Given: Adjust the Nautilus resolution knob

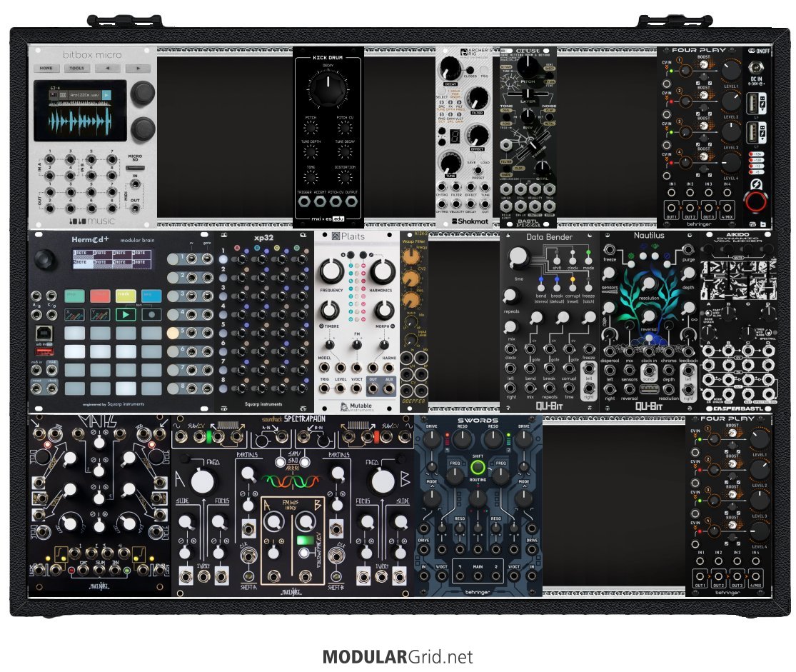Looking at the screenshot, I should pyautogui.click(x=648, y=284).
